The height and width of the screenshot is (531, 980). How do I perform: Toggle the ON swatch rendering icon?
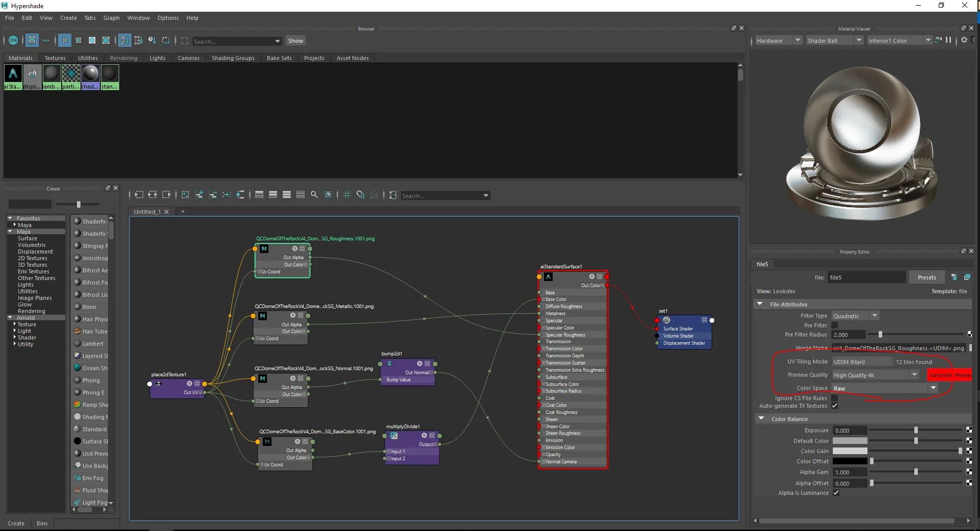click(13, 40)
